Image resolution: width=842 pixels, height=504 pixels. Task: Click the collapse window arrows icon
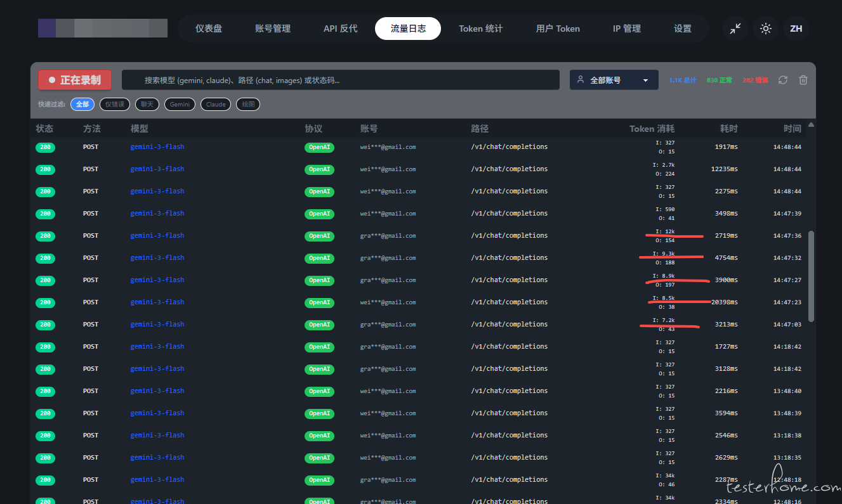click(735, 29)
